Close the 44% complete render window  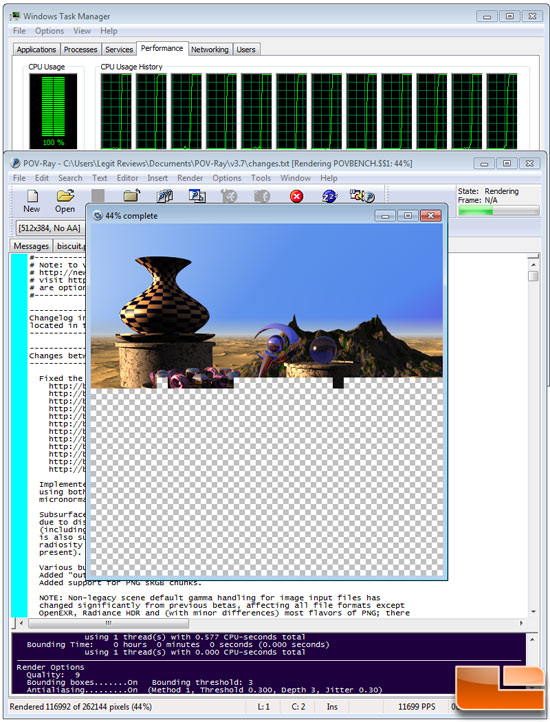click(431, 215)
